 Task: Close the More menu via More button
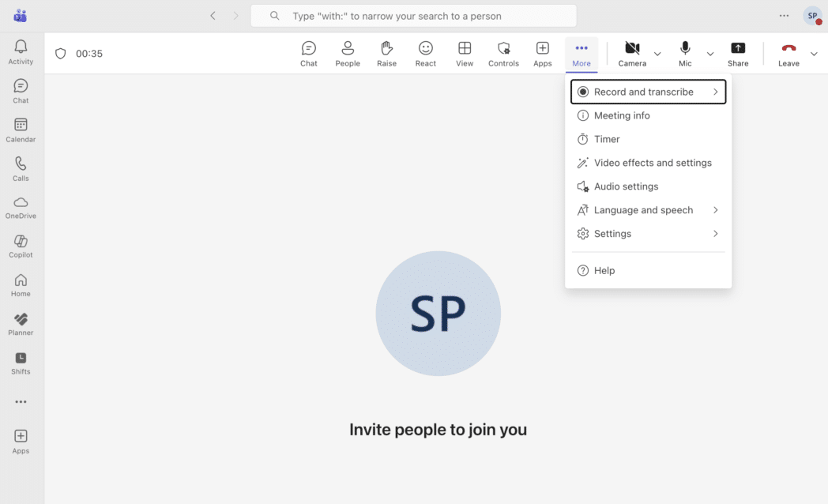pyautogui.click(x=581, y=54)
